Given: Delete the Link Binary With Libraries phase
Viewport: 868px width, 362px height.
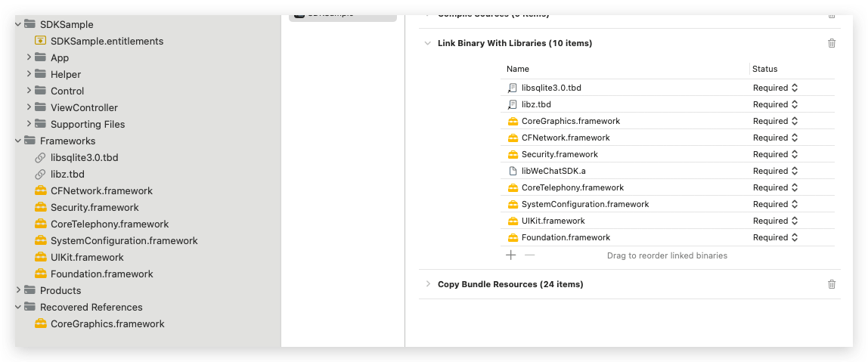Looking at the screenshot, I should [832, 43].
